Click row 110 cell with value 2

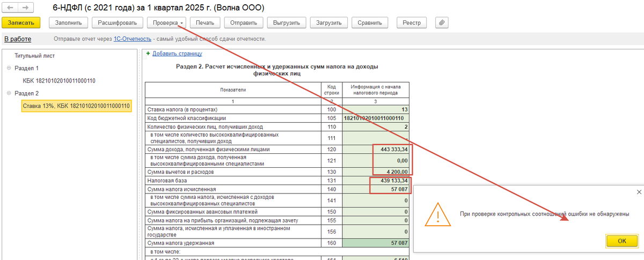coord(376,127)
